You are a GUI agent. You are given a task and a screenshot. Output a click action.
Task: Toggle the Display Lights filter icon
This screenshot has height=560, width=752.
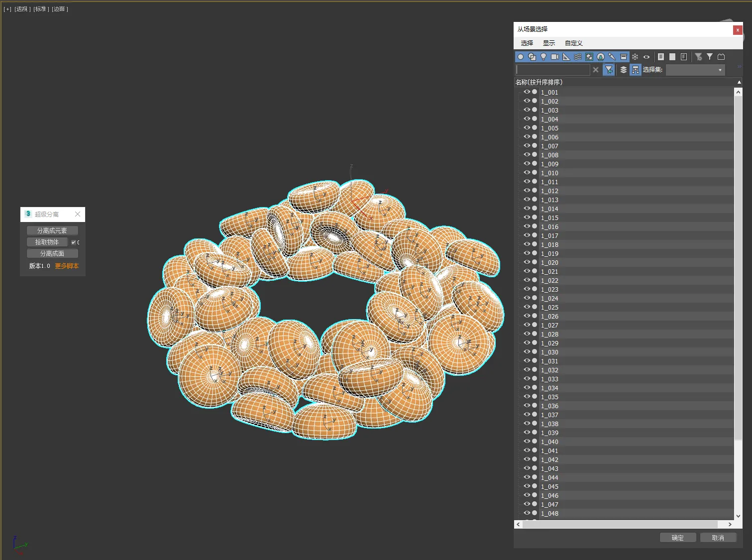[x=543, y=57]
